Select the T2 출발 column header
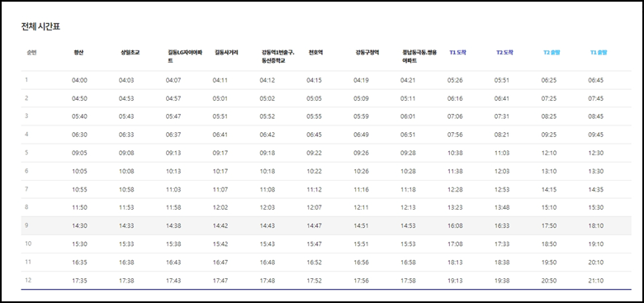This screenshot has height=303, width=644. [552, 53]
